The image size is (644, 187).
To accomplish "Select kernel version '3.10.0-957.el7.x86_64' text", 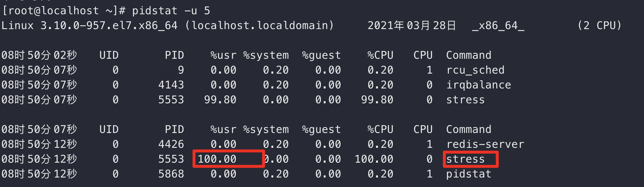I will [x=109, y=26].
